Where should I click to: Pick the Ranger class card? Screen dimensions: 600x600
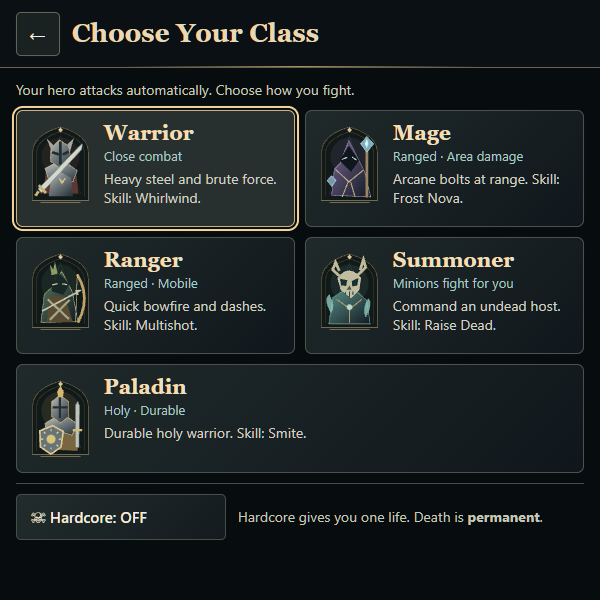pos(155,295)
